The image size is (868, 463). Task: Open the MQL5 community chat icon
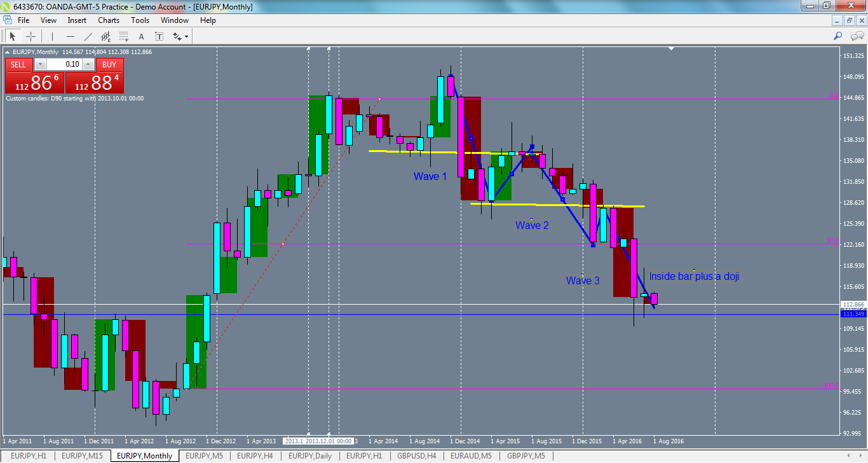[x=857, y=36]
